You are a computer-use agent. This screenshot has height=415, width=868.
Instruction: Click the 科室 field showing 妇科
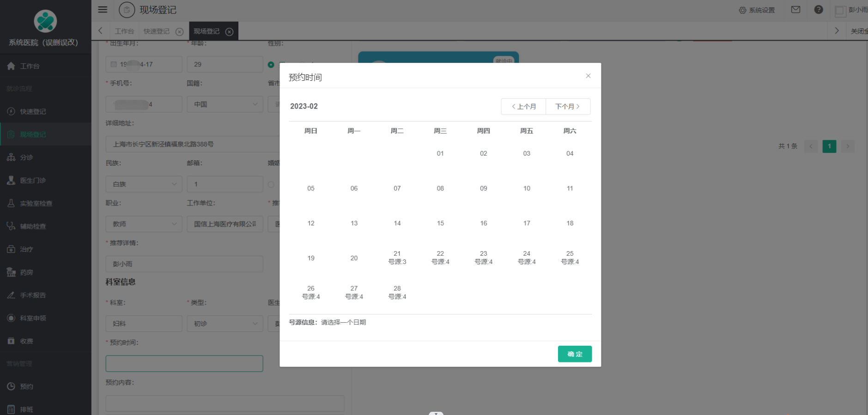coord(144,324)
